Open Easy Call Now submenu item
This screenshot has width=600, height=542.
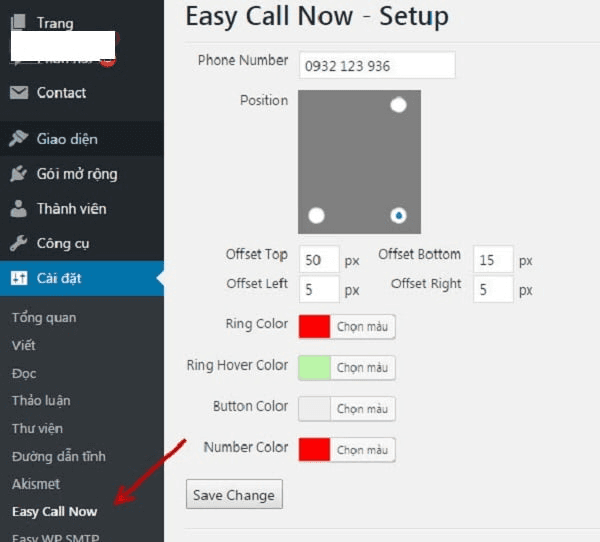(x=54, y=511)
